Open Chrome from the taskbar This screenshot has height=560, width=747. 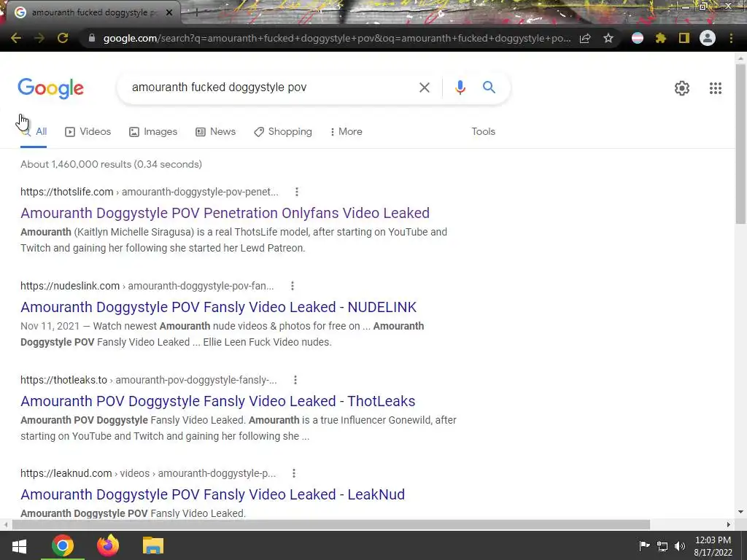[x=63, y=545]
